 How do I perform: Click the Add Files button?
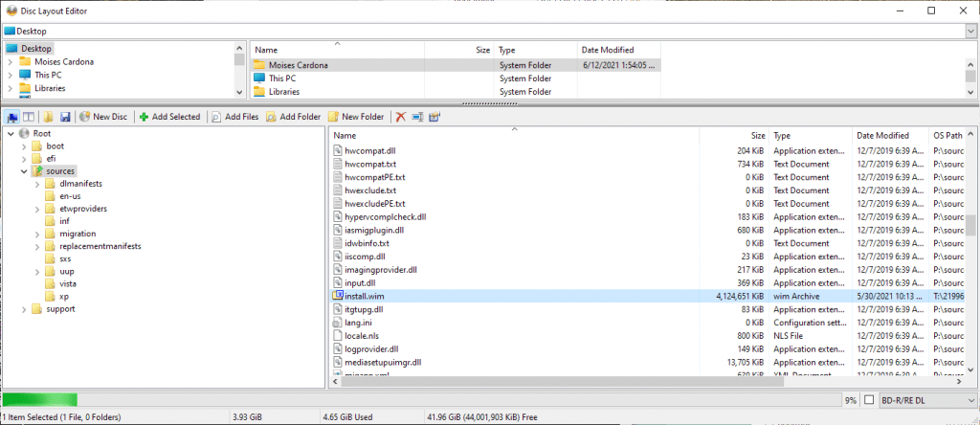[234, 117]
